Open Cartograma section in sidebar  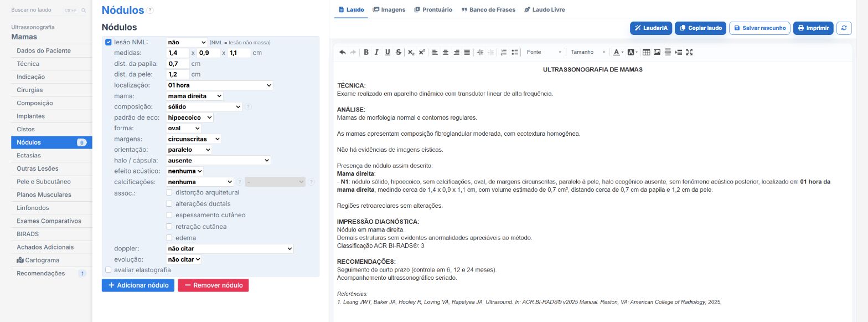tap(51, 260)
